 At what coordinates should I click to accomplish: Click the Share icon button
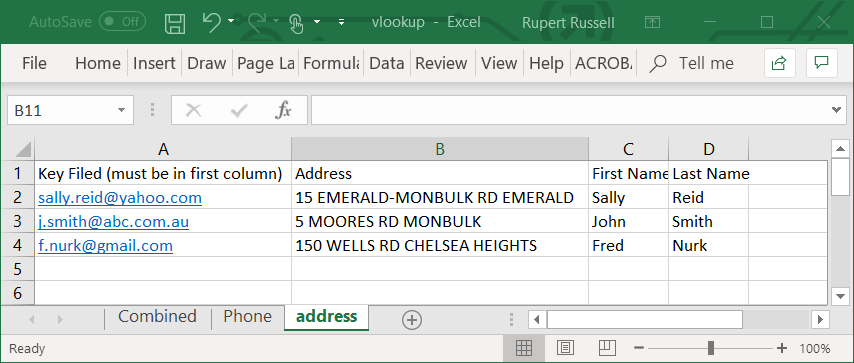click(x=779, y=63)
